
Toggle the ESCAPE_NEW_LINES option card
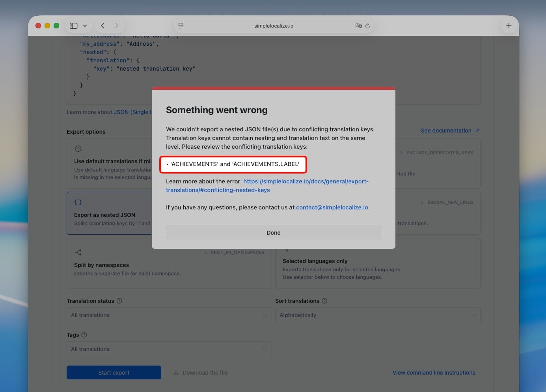pyautogui.click(x=438, y=213)
